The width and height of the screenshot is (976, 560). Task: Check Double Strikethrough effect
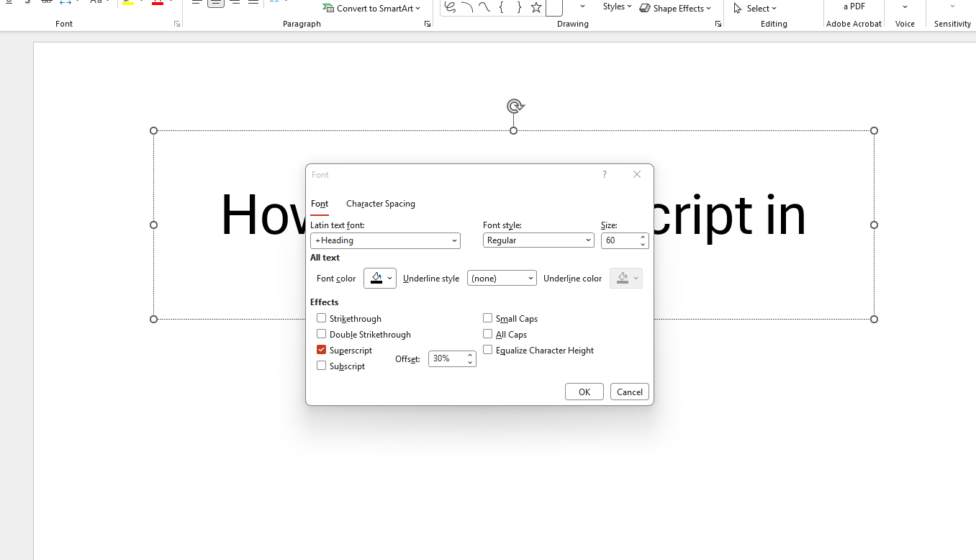322,334
